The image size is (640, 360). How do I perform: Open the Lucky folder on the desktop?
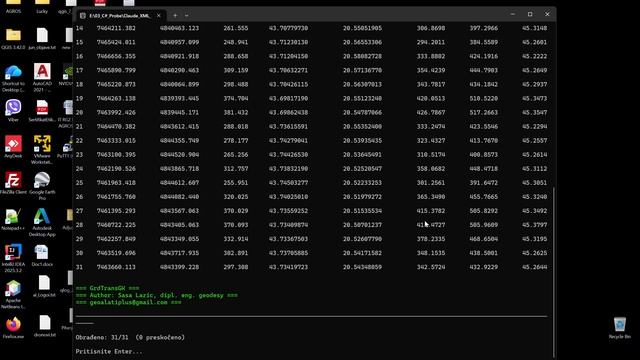[42, 7]
